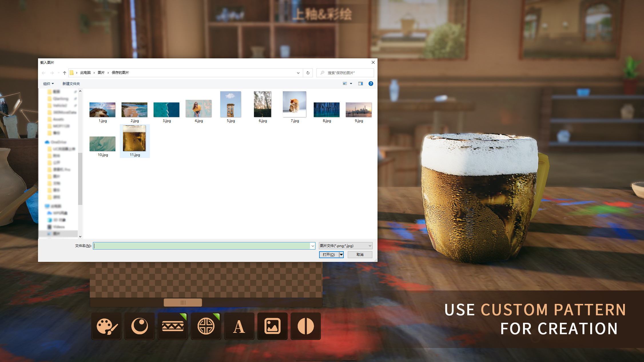Open the glaze sphere tool

pyautogui.click(x=139, y=326)
